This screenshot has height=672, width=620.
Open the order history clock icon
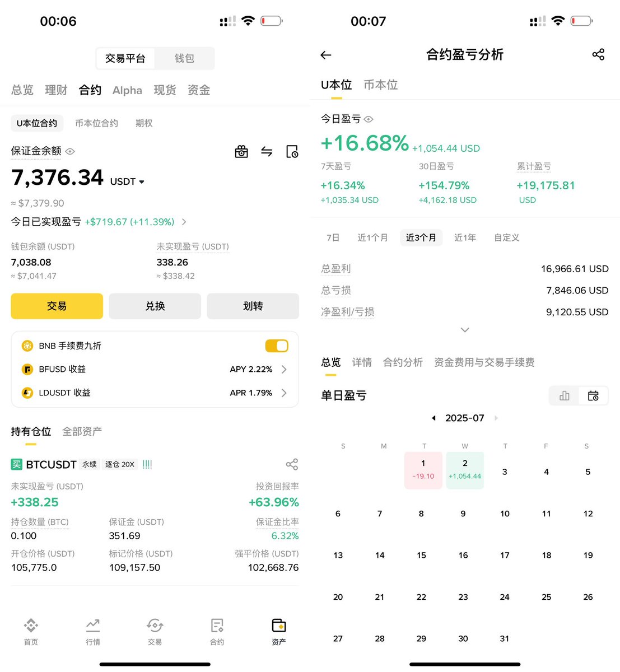pos(292,151)
